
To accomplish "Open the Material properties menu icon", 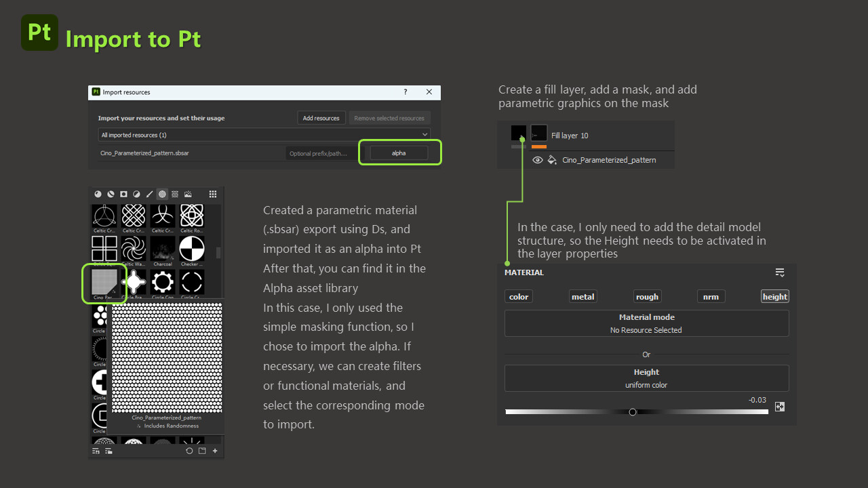I will (x=780, y=272).
